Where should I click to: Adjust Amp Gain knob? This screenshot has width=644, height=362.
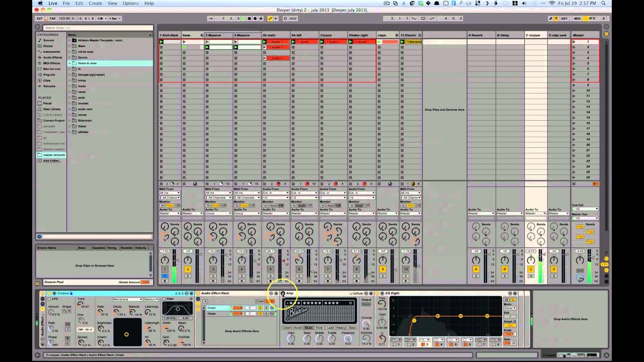click(291, 339)
